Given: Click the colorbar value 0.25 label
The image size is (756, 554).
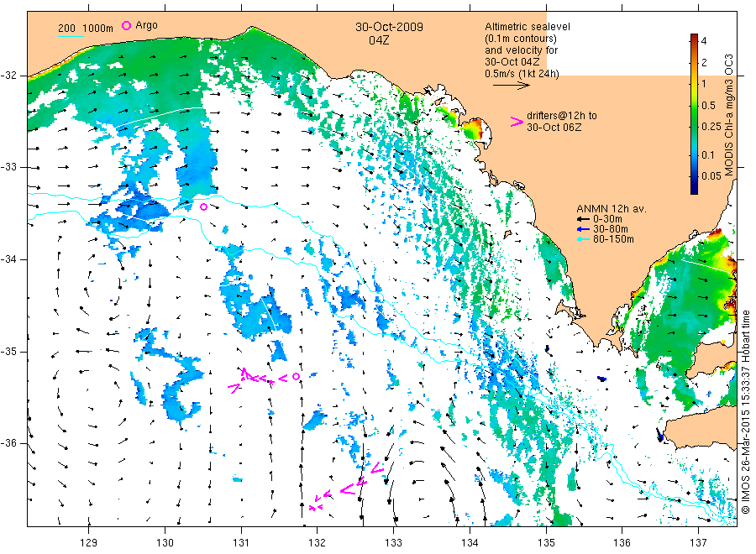Looking at the screenshot, I should coord(711,127).
